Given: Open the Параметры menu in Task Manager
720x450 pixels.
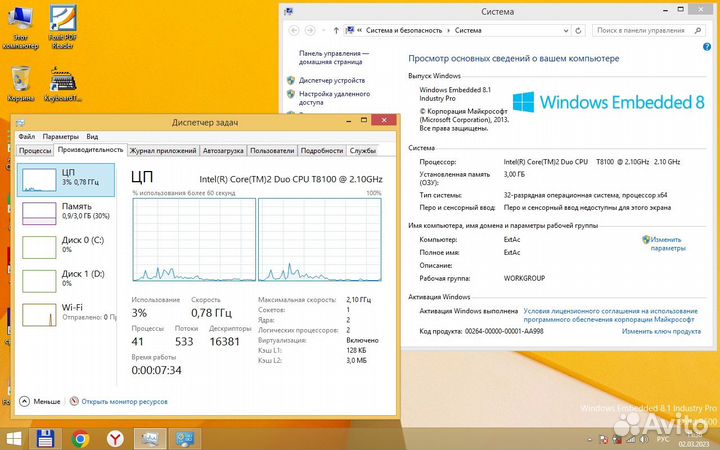Looking at the screenshot, I should (x=61, y=136).
